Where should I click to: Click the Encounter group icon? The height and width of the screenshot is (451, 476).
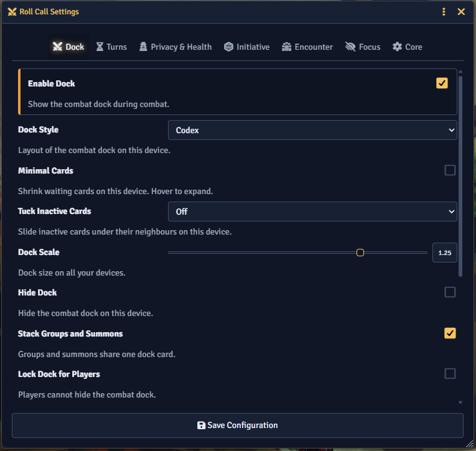[286, 47]
